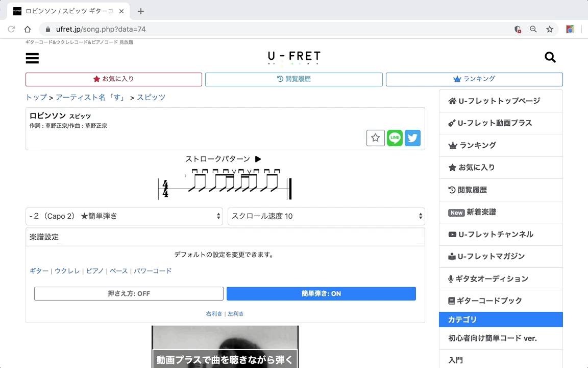Toggle 押さえ方: OFF button
The width and height of the screenshot is (588, 368).
point(129,294)
